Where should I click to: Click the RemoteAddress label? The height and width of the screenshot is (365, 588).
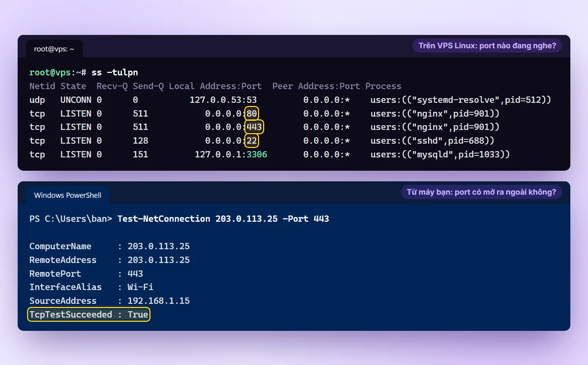[63, 260]
